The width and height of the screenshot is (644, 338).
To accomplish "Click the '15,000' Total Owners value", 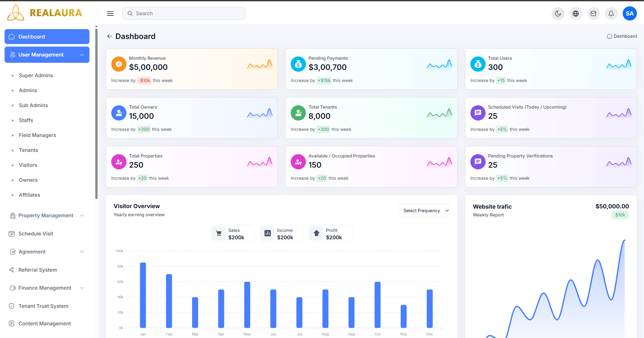I will tap(141, 116).
